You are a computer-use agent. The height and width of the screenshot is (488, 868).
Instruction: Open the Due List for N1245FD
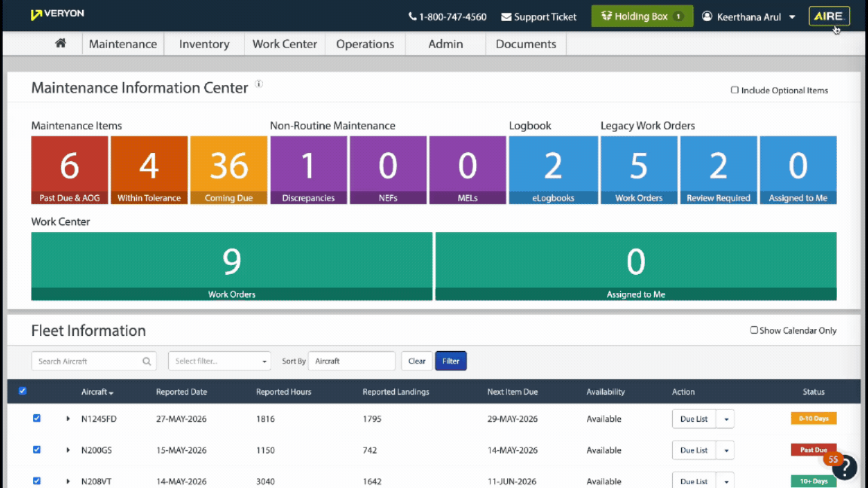694,419
